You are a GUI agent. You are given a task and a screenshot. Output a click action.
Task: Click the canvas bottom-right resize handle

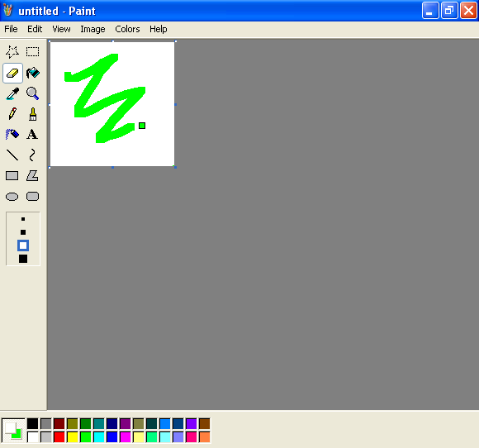click(x=175, y=167)
